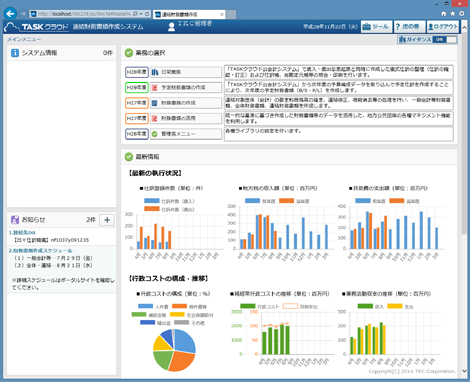
Task: Open the 財務書類の活用 menu item
Action: pos(186,118)
